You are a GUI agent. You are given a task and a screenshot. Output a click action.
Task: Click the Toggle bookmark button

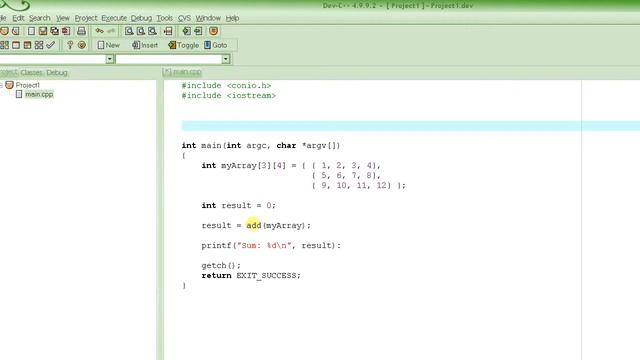coord(183,45)
